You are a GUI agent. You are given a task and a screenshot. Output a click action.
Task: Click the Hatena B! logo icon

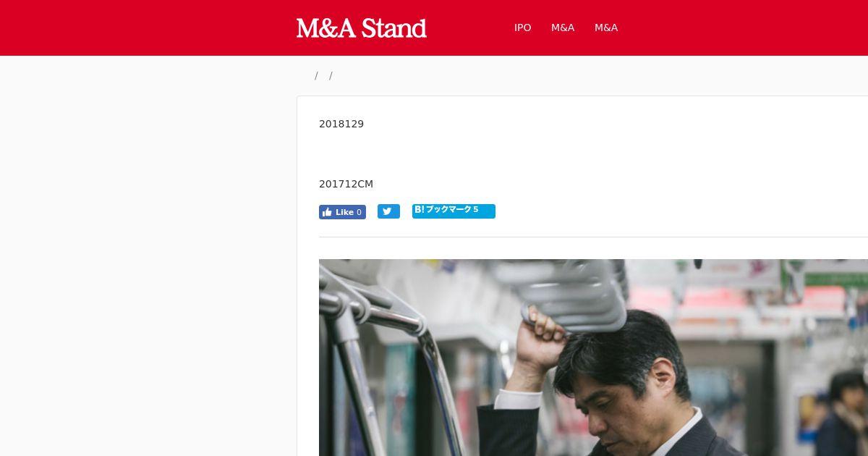coord(419,210)
